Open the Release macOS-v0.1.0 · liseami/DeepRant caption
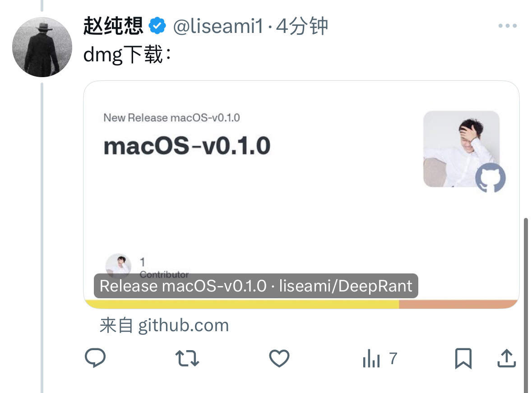532x393 pixels. 256,286
